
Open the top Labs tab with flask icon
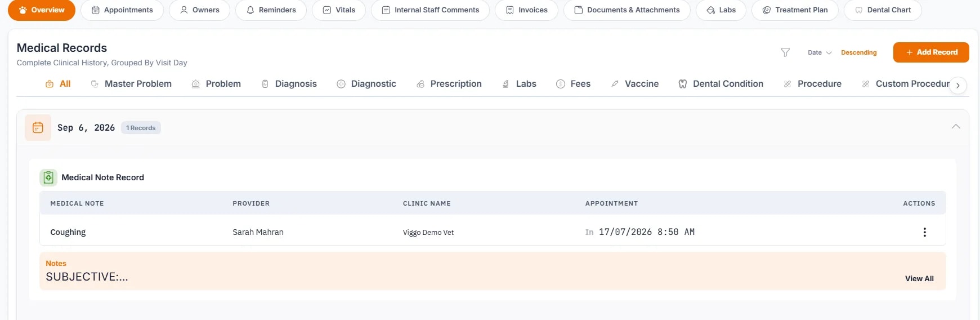tap(721, 10)
